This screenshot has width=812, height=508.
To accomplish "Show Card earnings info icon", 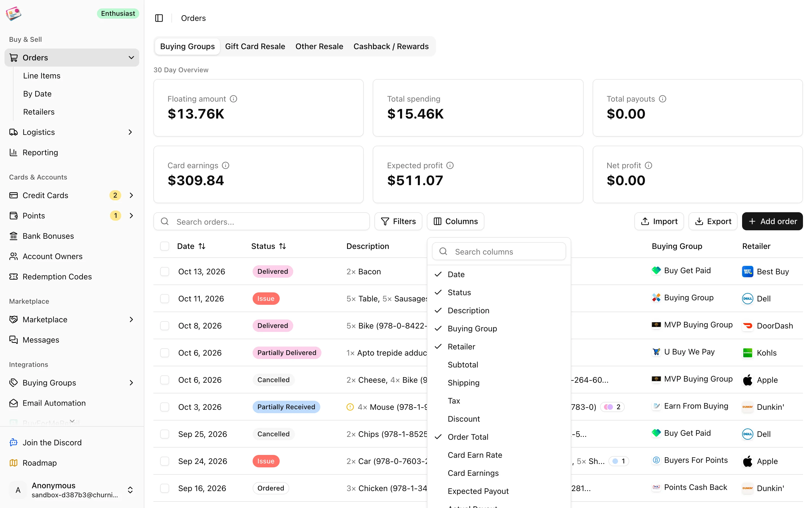I will [226, 165].
